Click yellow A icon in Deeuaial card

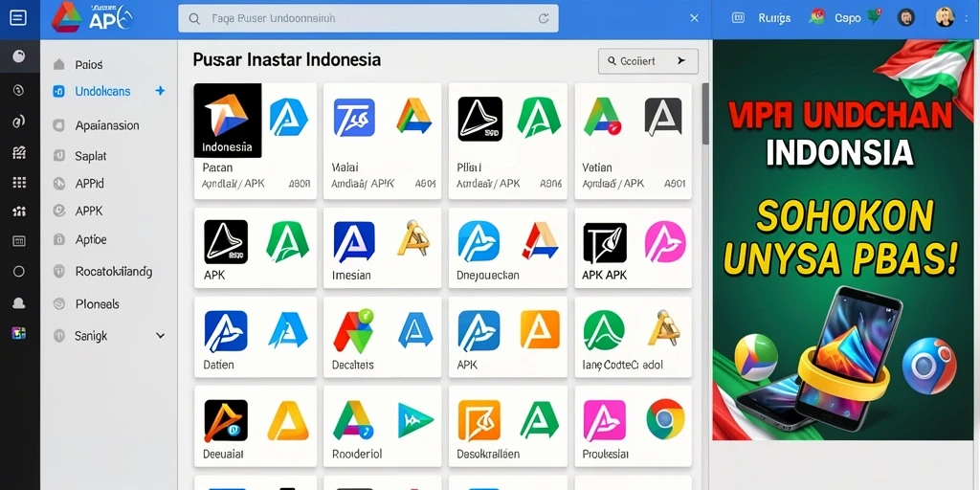[287, 421]
